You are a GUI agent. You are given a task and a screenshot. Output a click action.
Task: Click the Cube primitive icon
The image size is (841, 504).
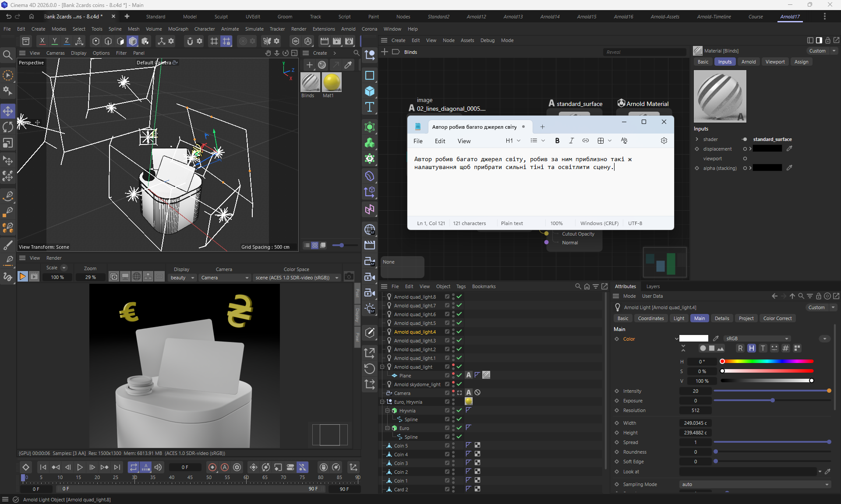click(x=370, y=91)
